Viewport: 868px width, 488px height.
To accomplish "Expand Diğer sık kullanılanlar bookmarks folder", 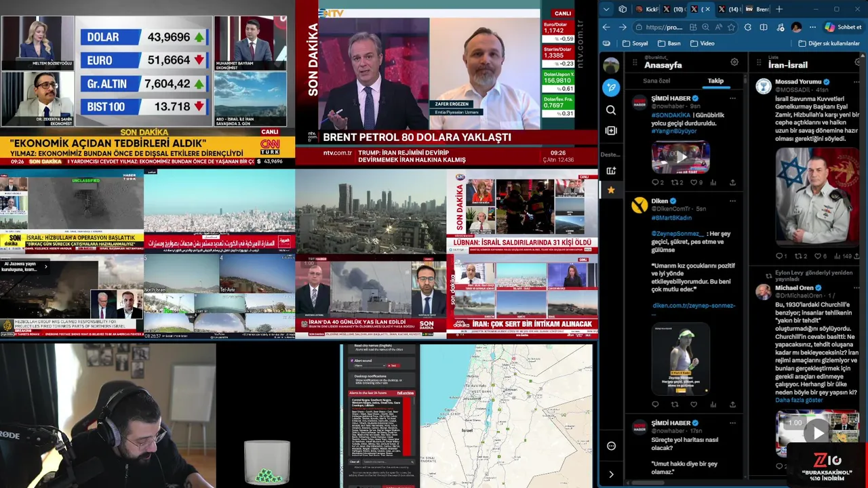I will pos(828,43).
